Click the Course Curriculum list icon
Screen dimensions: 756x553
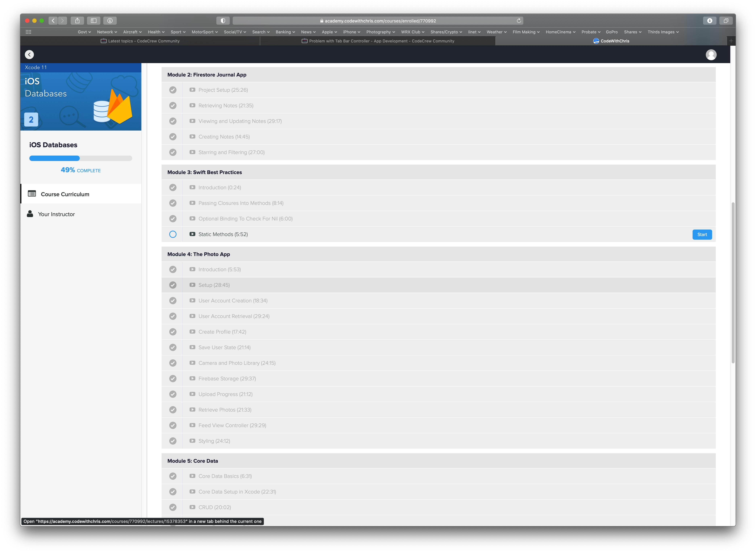[32, 194]
